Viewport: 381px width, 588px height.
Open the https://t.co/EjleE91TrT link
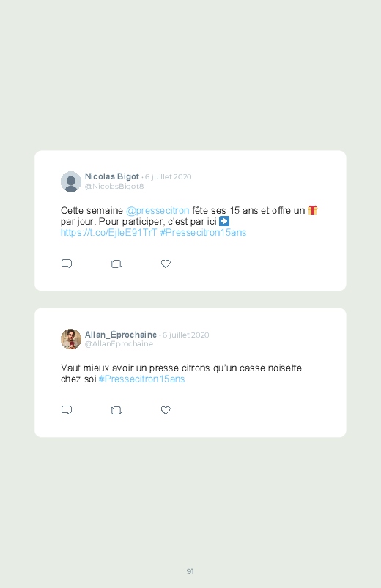[108, 233]
